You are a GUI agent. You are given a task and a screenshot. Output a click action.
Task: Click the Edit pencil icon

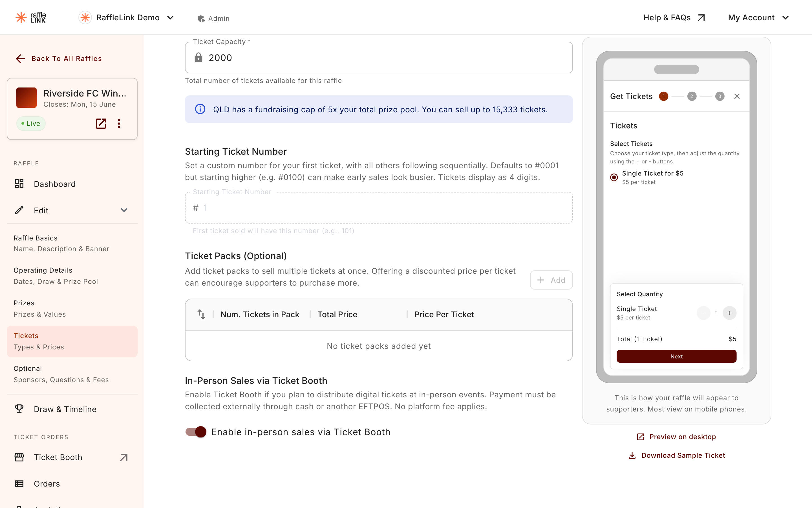coord(19,210)
